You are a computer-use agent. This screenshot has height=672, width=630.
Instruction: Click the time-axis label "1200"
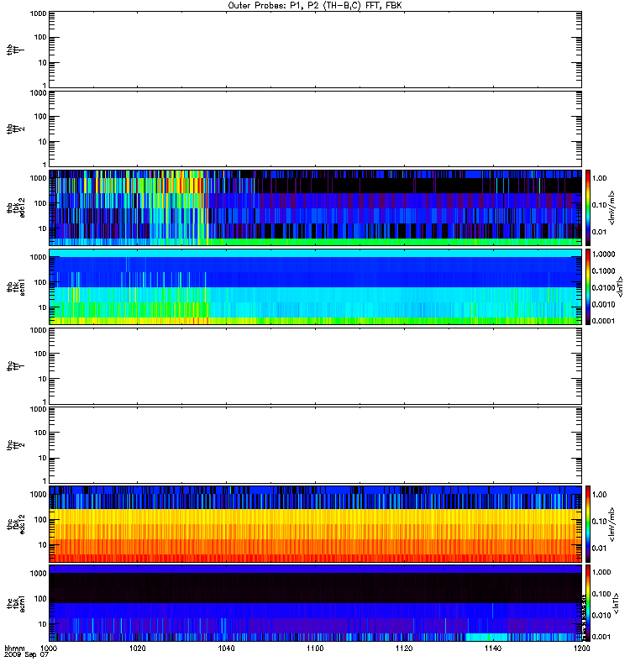click(581, 648)
